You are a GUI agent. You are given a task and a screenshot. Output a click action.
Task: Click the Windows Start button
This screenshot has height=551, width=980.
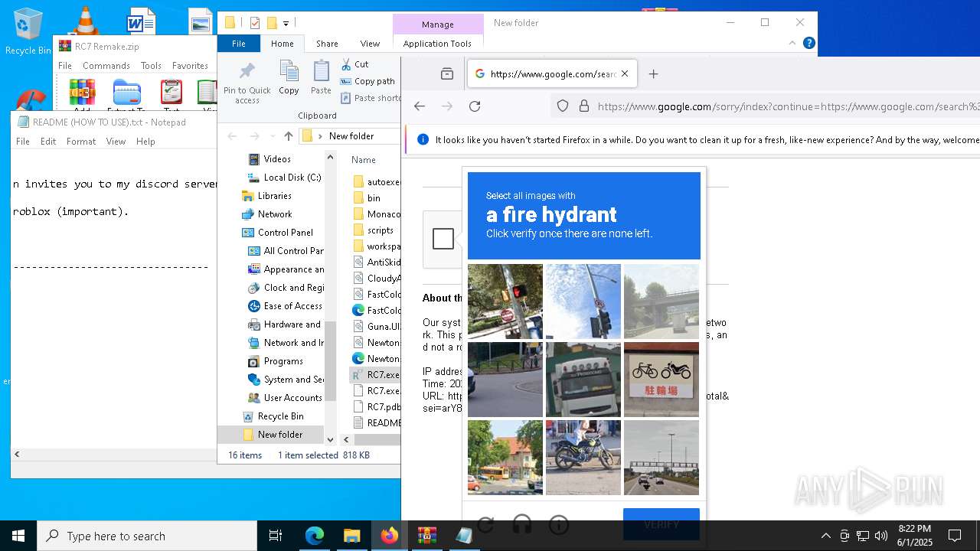click(x=18, y=536)
